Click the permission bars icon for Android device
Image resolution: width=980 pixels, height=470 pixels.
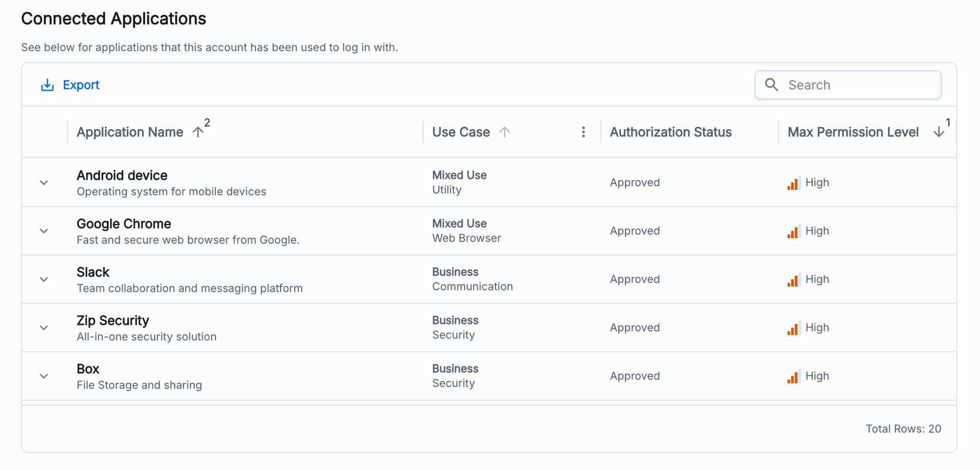[793, 183]
